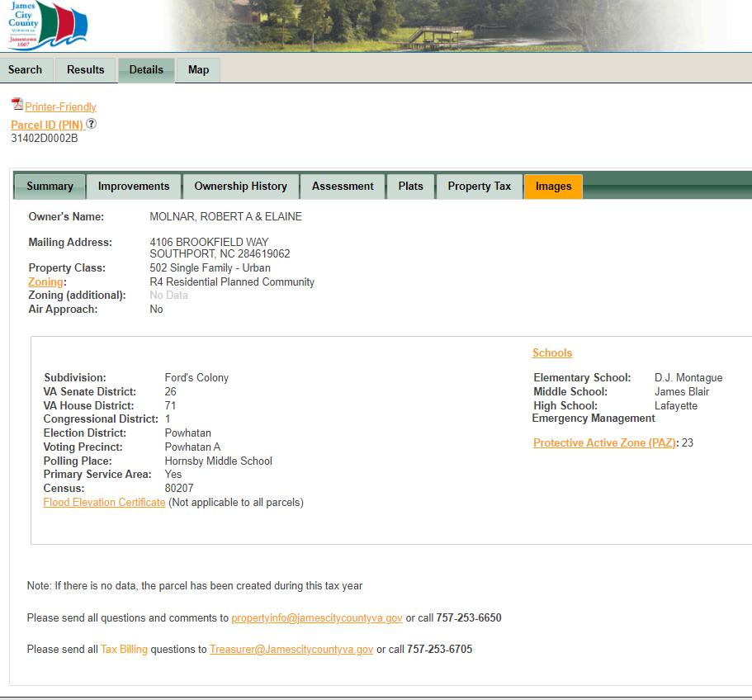Screen dimensions: 752x700
Task: Open the Map tab
Action: [199, 70]
